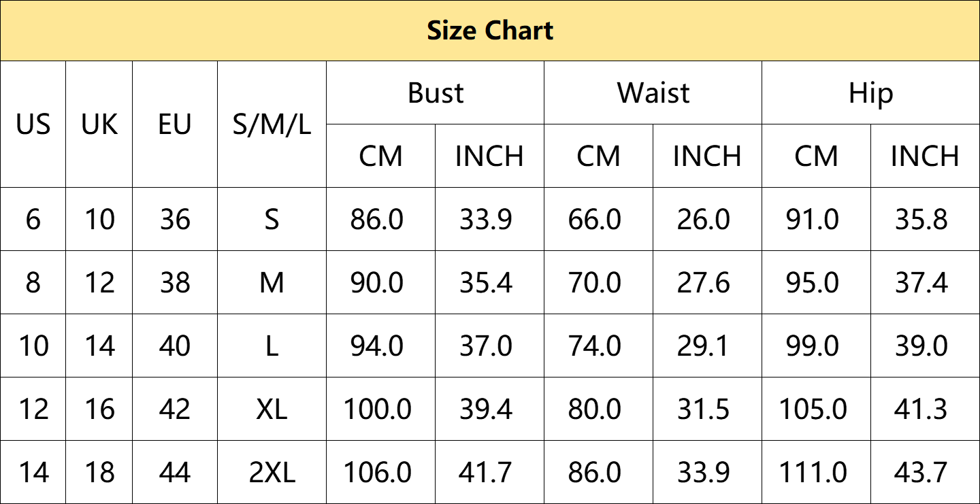Click the EU column header
Viewport: 980px width, 504px height.
coord(175,124)
